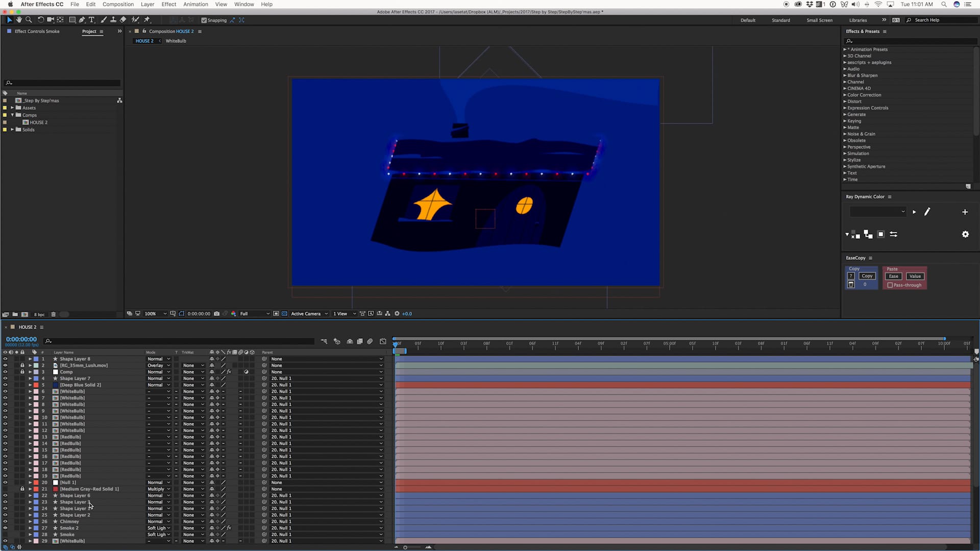The height and width of the screenshot is (551, 980).
Task: Click the Ease paste button in EaseCopy
Action: 894,276
